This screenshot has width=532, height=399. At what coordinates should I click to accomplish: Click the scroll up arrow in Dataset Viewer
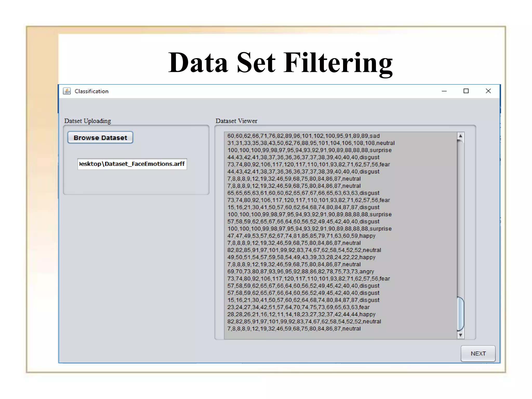tap(460, 136)
